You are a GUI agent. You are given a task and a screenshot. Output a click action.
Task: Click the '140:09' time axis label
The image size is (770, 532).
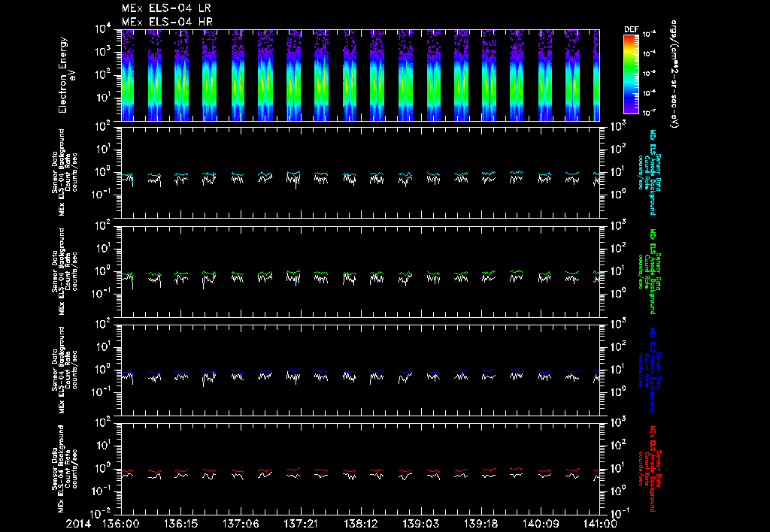pos(540,524)
